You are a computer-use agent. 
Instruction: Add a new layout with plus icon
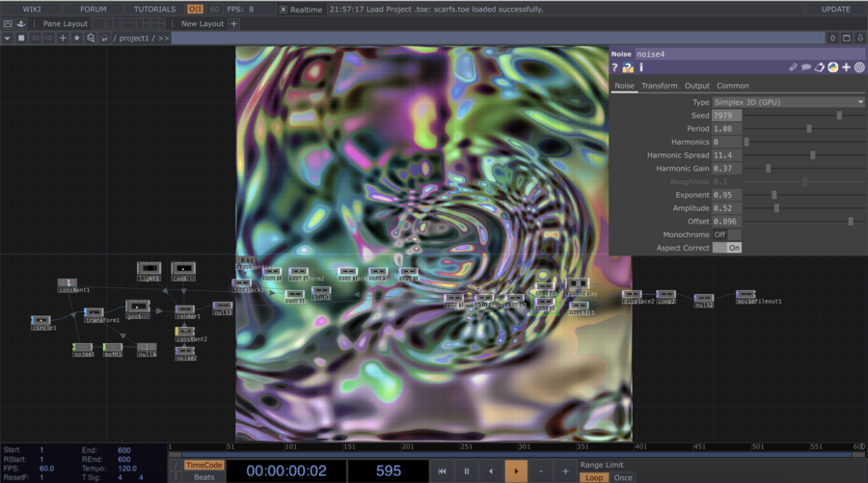pos(233,24)
